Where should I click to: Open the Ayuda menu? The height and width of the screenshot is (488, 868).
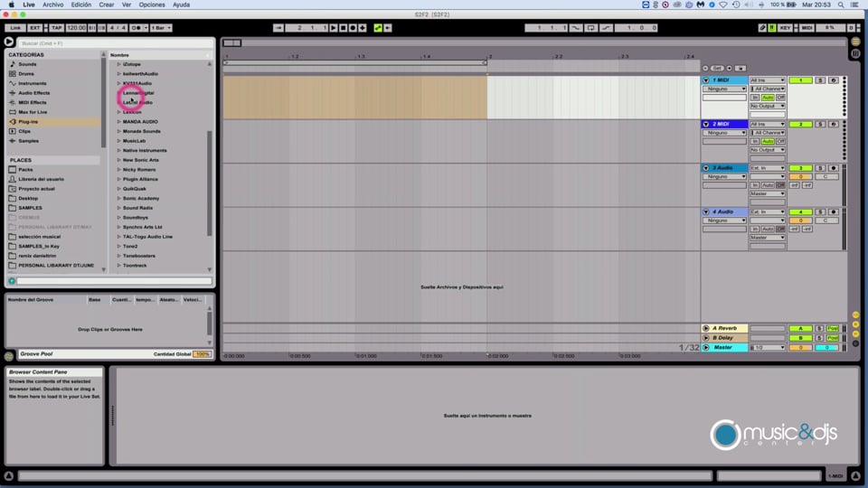point(181,5)
